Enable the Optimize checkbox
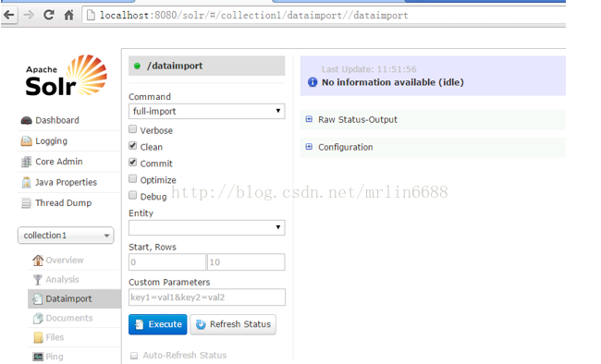Image resolution: width=601 pixels, height=364 pixels. click(132, 178)
